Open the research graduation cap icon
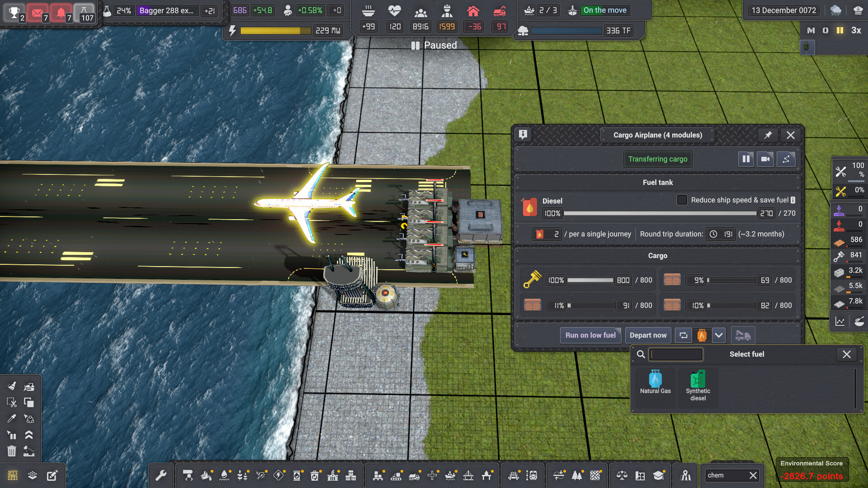Viewport: 868px width, 488px height. tap(658, 475)
